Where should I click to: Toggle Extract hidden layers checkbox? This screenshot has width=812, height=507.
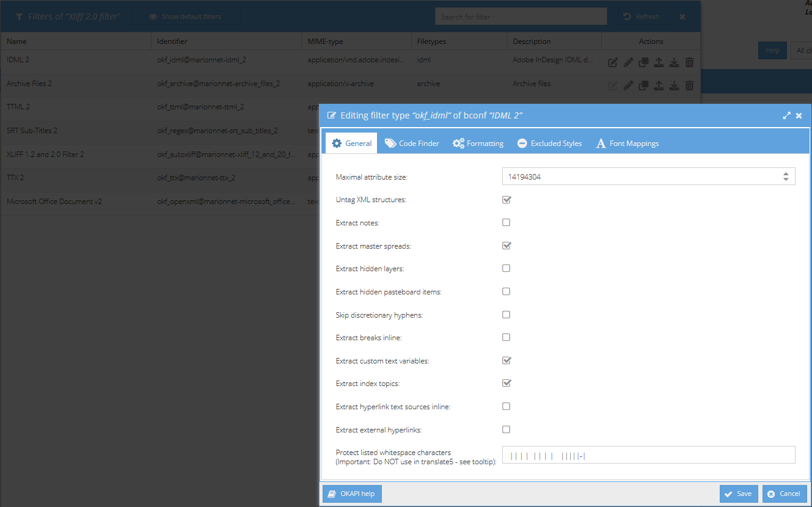[507, 269]
